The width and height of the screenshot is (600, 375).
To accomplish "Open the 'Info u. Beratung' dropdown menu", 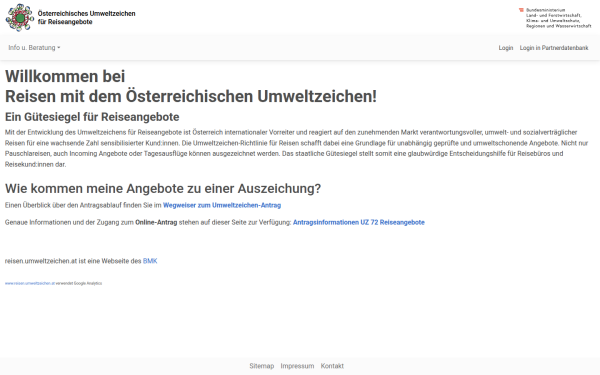I will (34, 48).
